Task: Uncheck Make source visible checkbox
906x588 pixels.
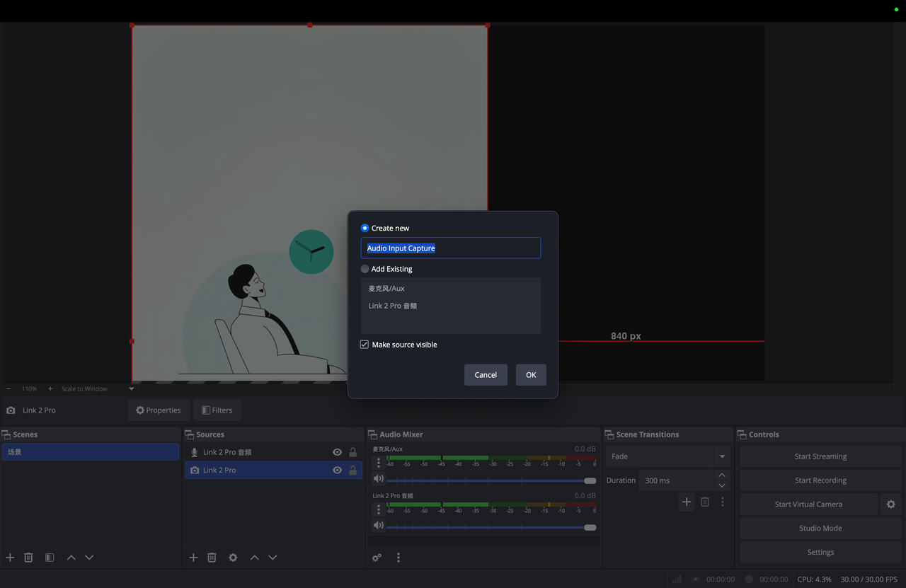Action: point(365,345)
